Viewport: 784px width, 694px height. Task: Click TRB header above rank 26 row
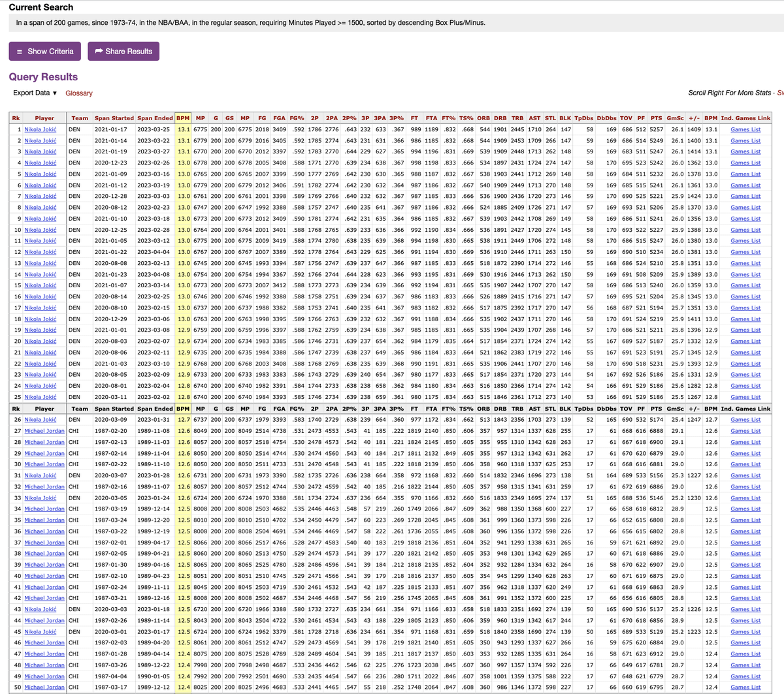517,409
